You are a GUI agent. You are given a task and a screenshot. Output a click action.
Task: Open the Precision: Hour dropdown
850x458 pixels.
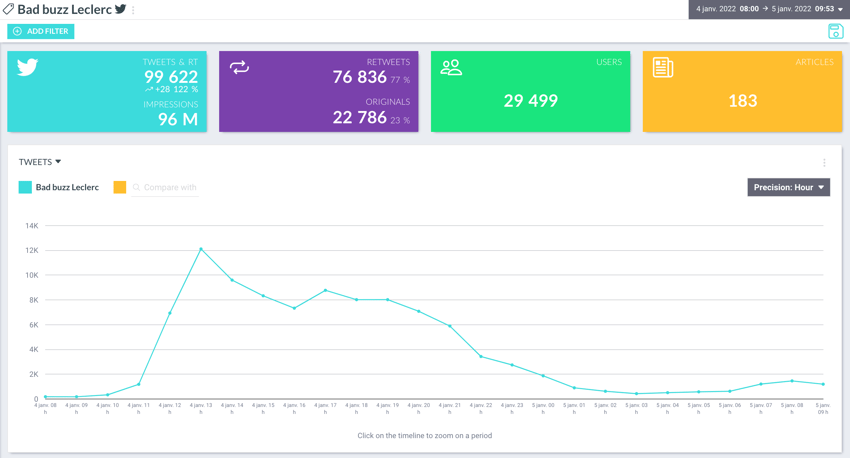(x=788, y=188)
